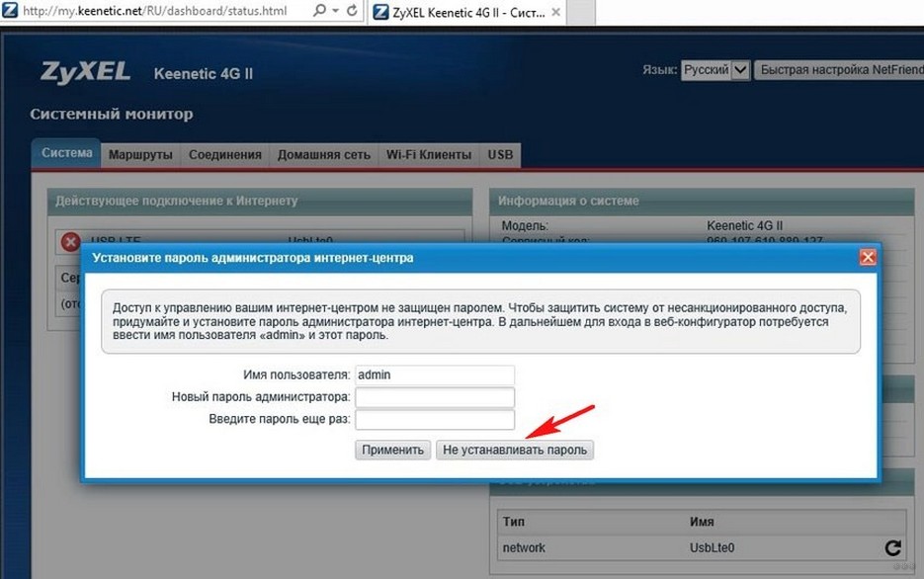Refresh the UsbLte0 network device row

tap(892, 547)
